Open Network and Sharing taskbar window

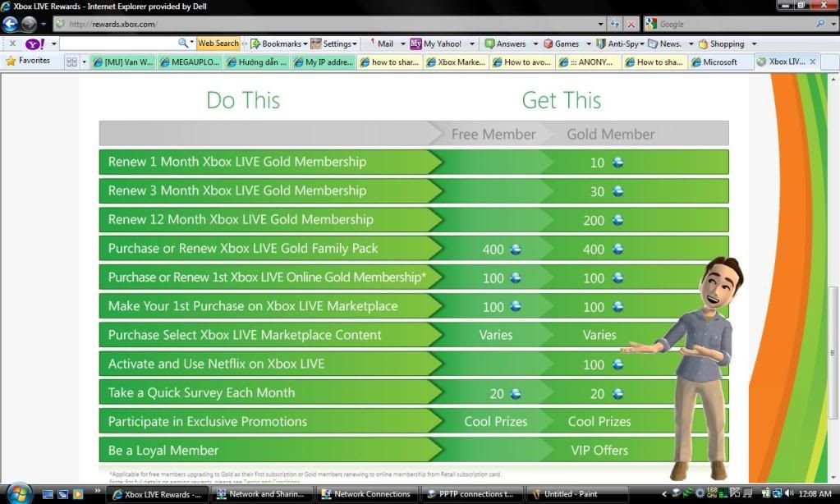(x=263, y=494)
